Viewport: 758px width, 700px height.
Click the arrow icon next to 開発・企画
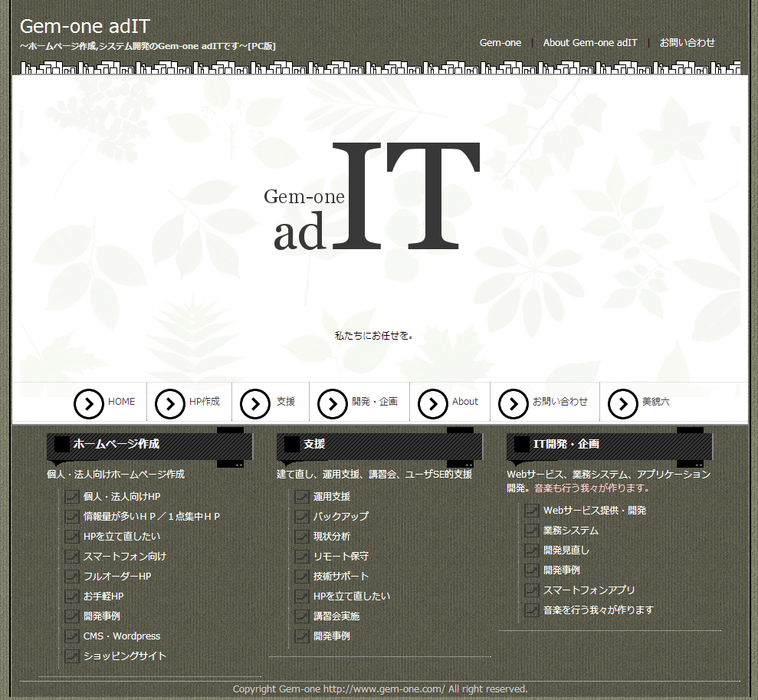(333, 403)
